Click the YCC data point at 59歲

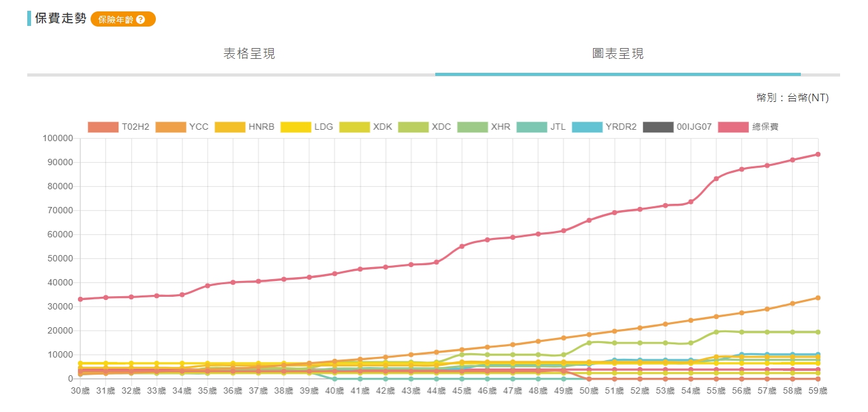point(818,298)
